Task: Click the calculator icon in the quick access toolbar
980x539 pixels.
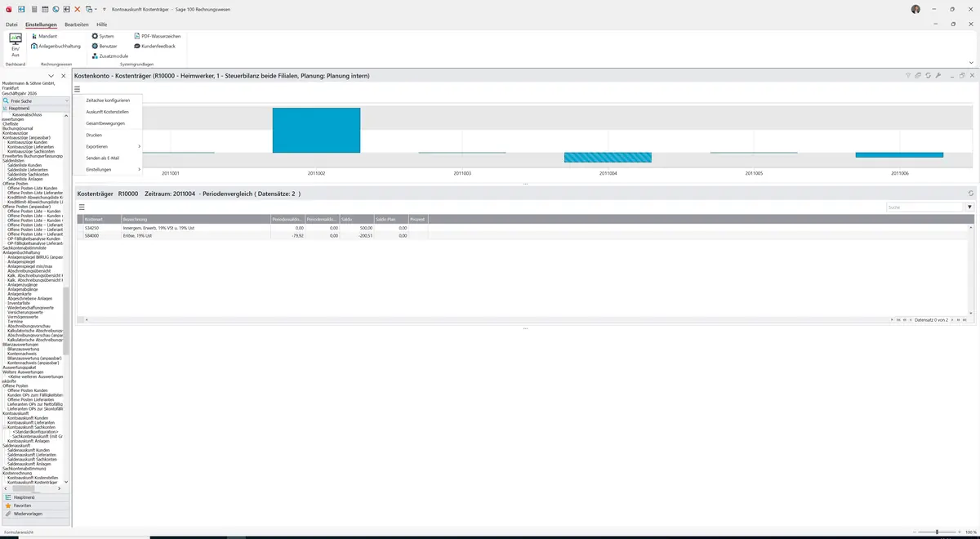Action: [x=33, y=9]
